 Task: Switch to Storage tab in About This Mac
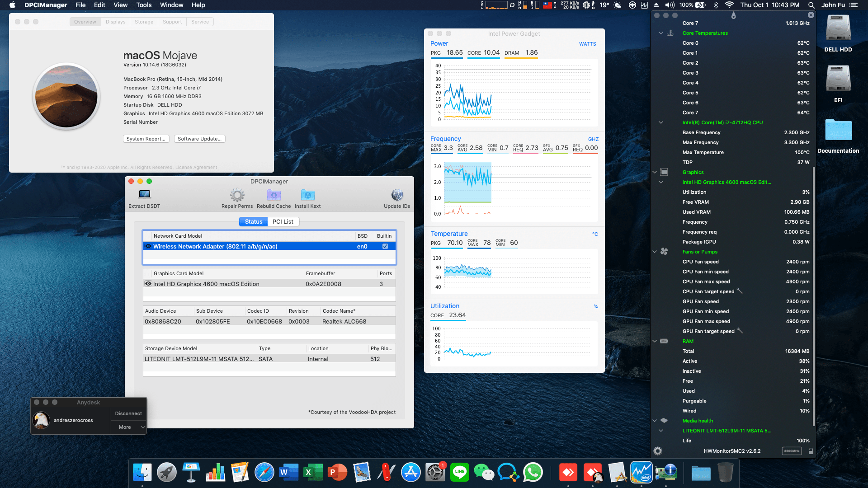coord(144,22)
